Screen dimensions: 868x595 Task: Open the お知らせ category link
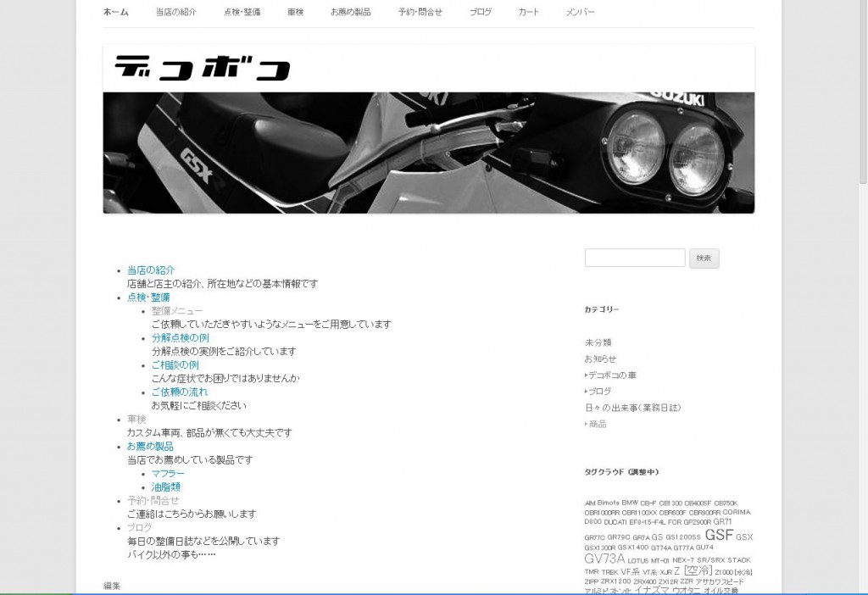[x=601, y=359]
